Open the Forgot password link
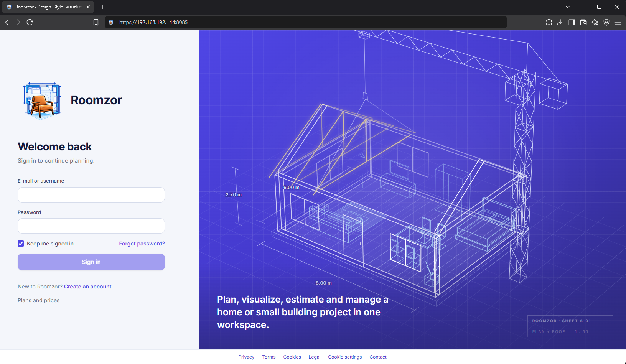This screenshot has height=364, width=626. [142, 244]
